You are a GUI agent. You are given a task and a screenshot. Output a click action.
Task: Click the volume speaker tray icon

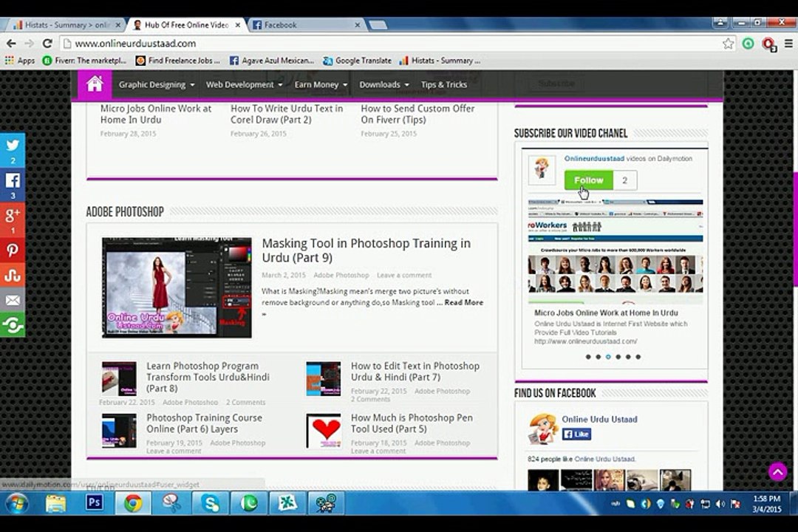720,504
